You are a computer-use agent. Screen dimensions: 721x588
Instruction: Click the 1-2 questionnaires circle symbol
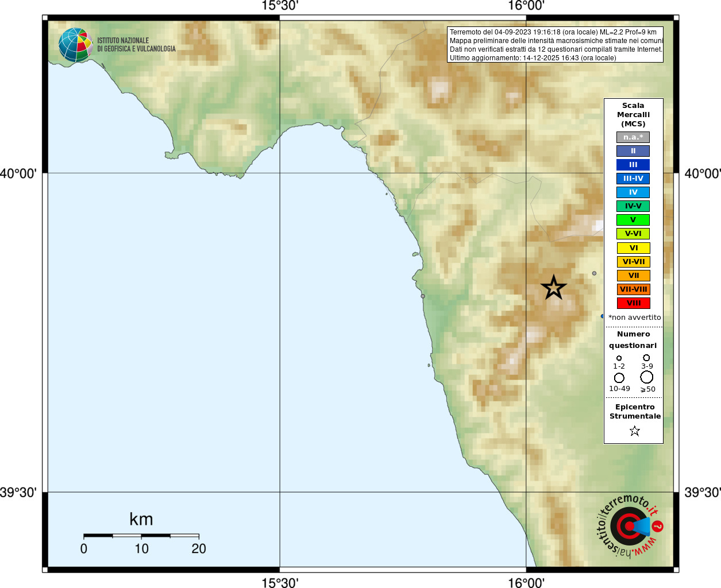(x=619, y=358)
